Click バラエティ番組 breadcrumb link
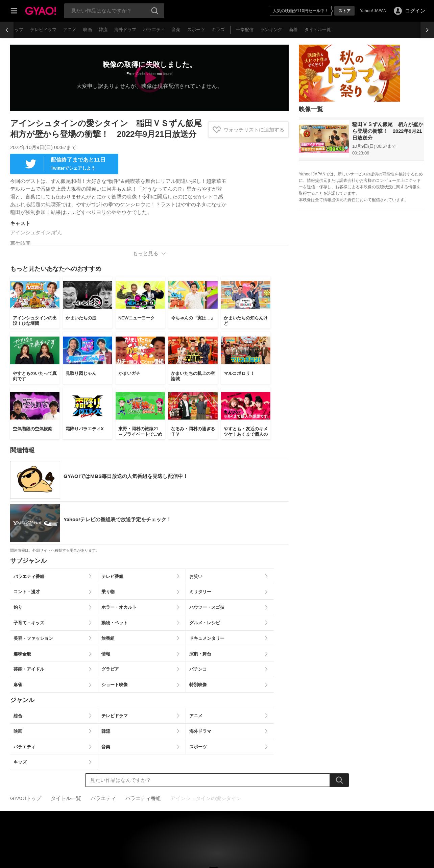 click(x=143, y=798)
